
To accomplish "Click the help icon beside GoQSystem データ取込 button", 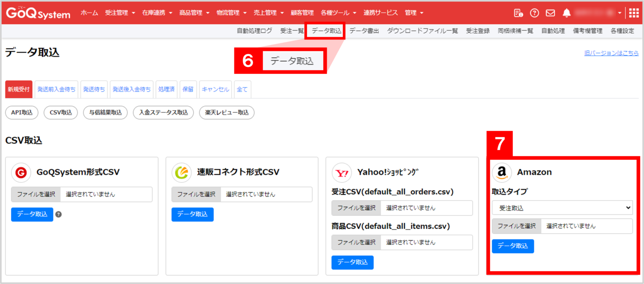I will (x=59, y=214).
